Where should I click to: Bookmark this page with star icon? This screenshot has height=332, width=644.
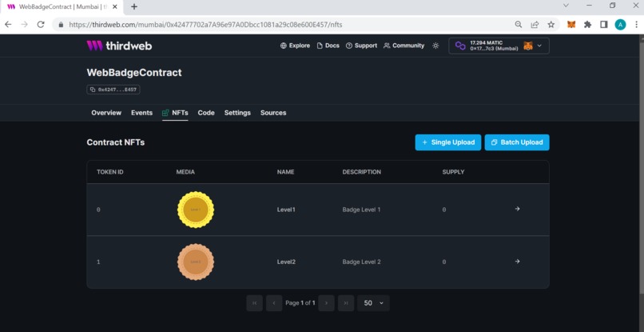click(x=551, y=25)
